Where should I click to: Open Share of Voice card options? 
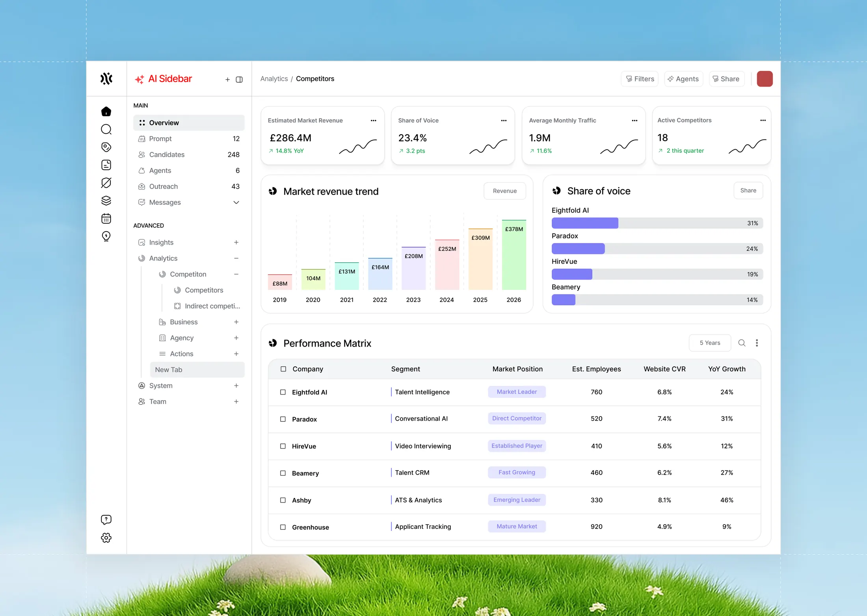(504, 121)
